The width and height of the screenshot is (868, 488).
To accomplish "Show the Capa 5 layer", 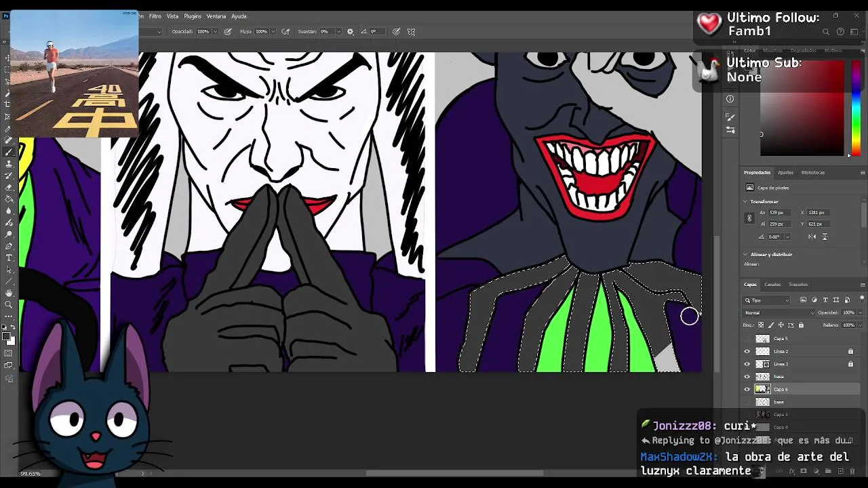I will 747,338.
